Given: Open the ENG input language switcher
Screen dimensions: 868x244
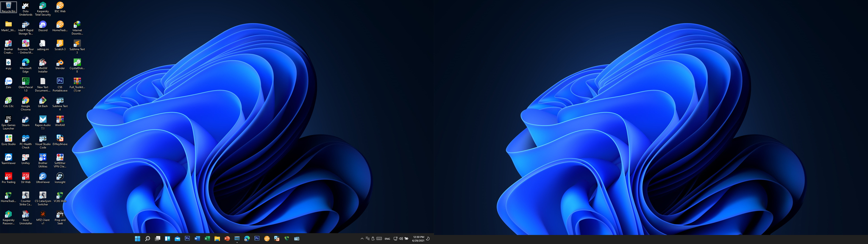Looking at the screenshot, I should (x=387, y=238).
